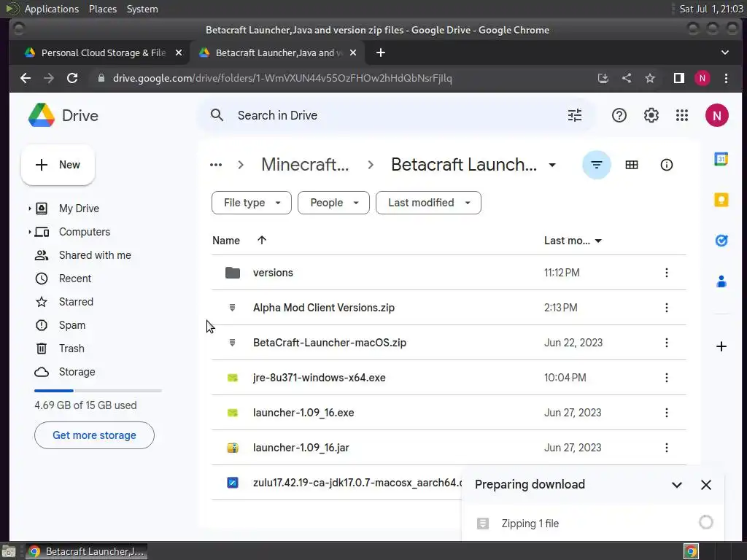Image resolution: width=747 pixels, height=560 pixels.
Task: Navigate to Minecraft breadcrumb folder
Action: 305,165
